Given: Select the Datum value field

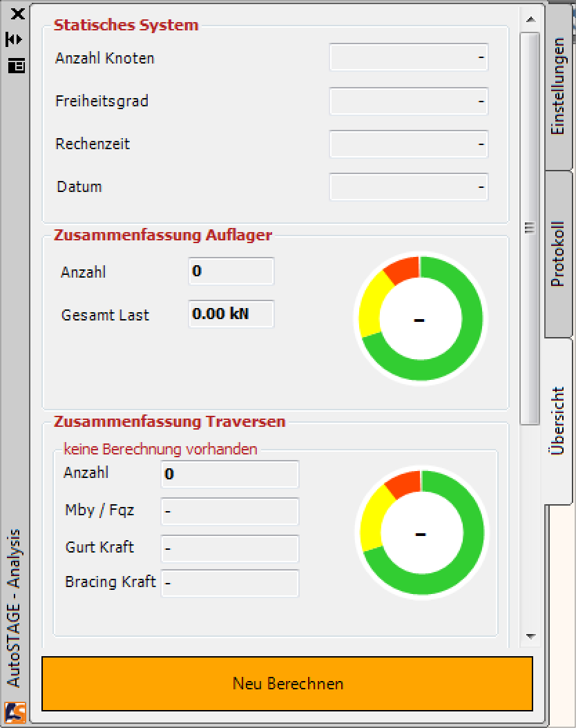Looking at the screenshot, I should [x=409, y=186].
